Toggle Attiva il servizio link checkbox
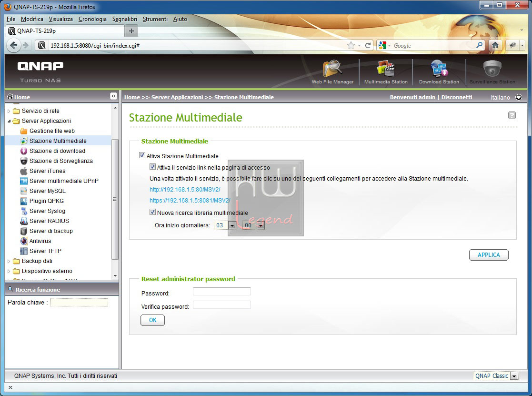Screen dimensions: 532x396 point(153,167)
